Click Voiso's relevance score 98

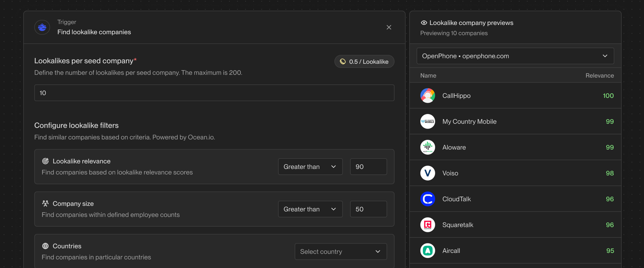click(x=610, y=173)
